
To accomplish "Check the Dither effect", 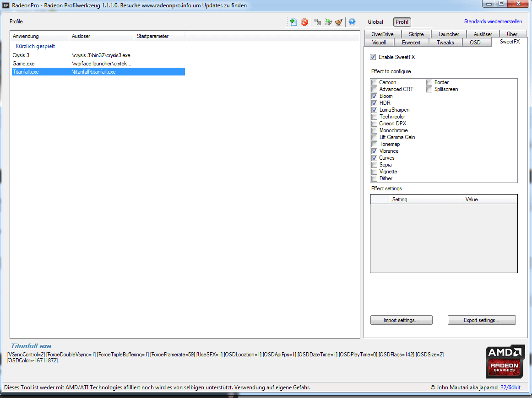I will tap(374, 179).
